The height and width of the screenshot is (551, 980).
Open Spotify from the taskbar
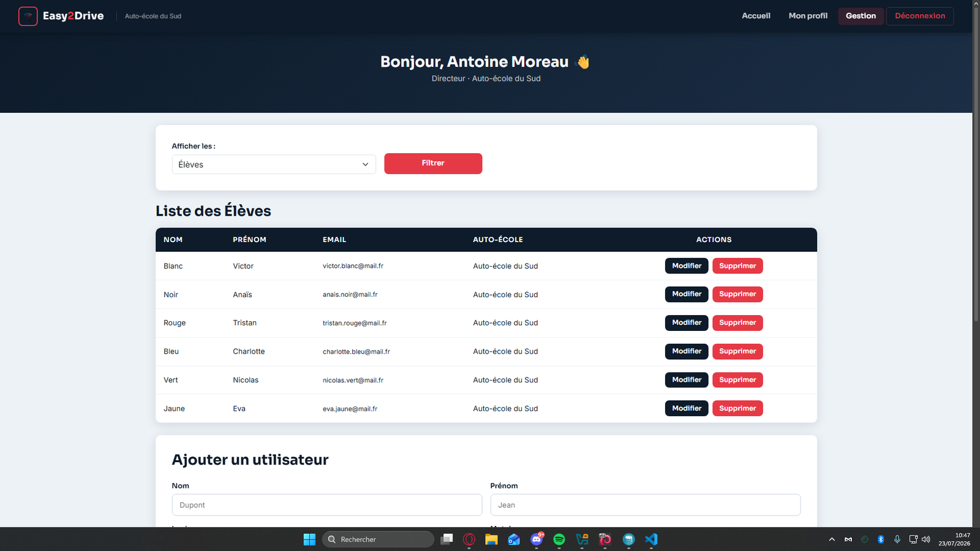(559, 539)
